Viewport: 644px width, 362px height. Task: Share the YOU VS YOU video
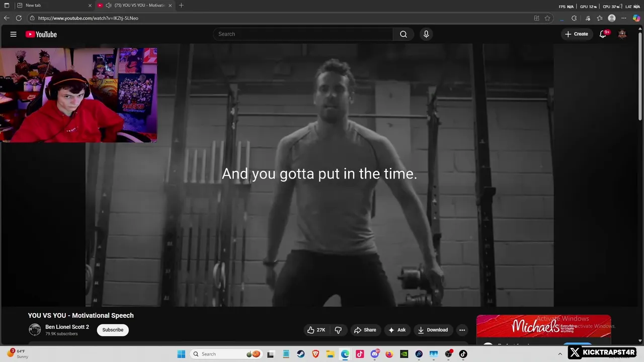click(x=365, y=330)
